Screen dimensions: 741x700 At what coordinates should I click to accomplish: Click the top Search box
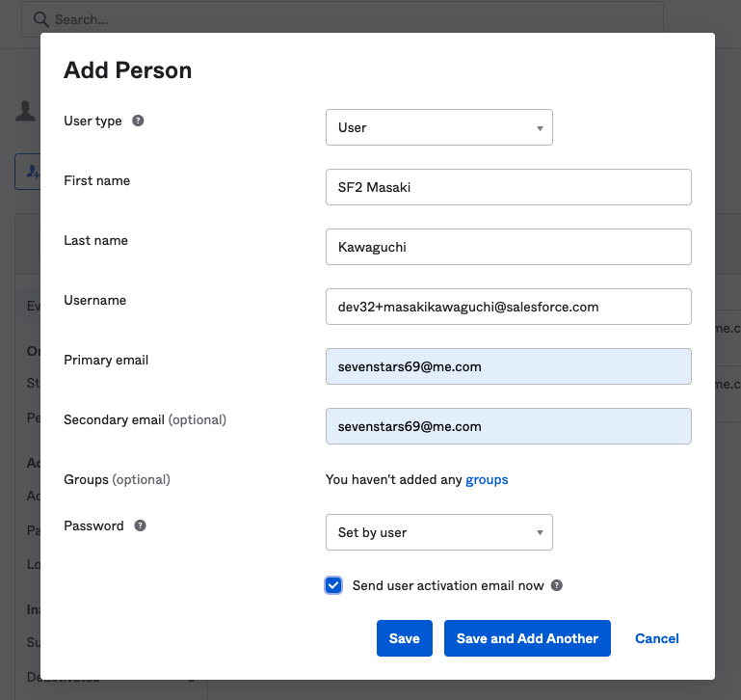(x=347, y=19)
